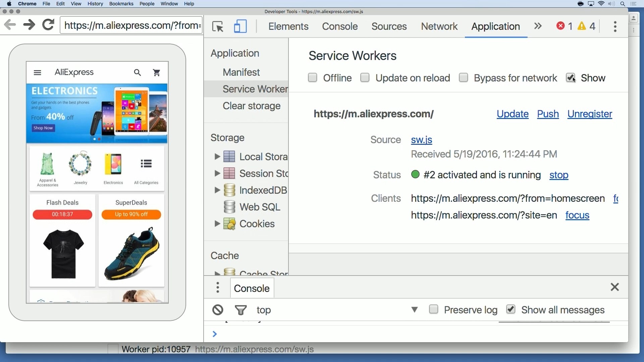Switch to the Elements tab
644x362 pixels.
click(288, 26)
